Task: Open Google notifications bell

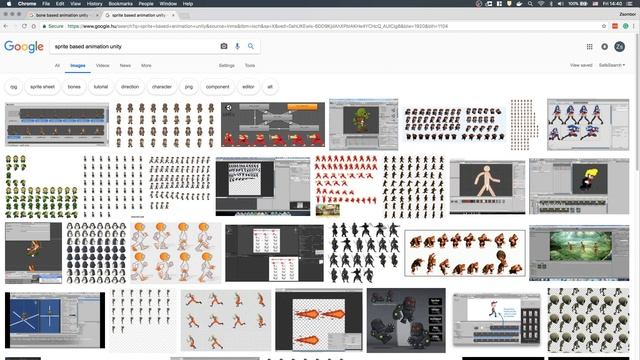Action: click(x=604, y=47)
